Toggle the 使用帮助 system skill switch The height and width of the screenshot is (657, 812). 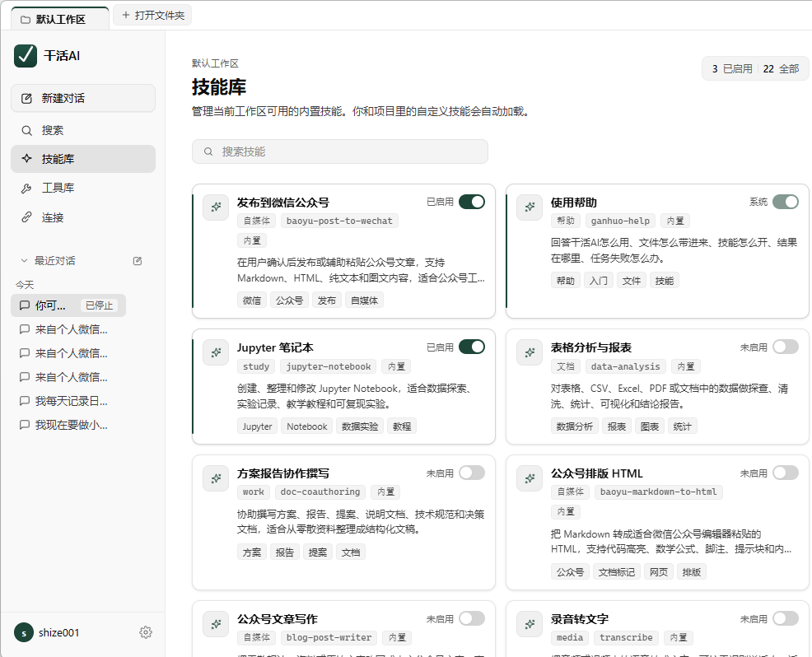(x=786, y=202)
